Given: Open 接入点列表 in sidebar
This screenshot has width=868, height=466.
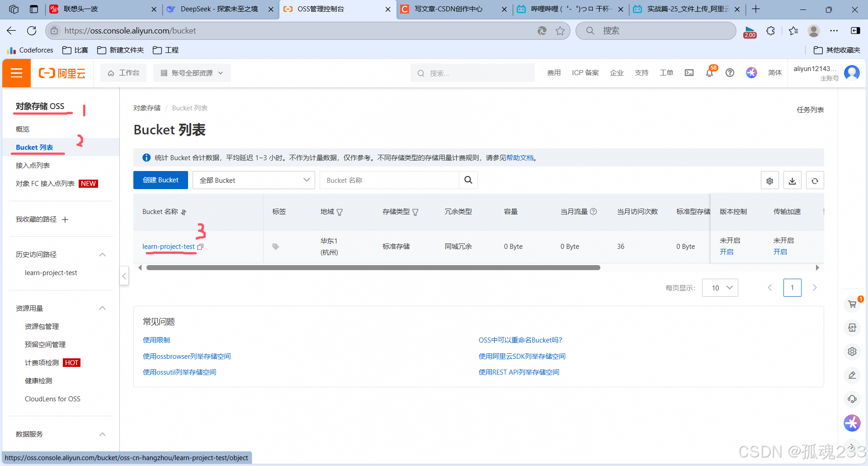Looking at the screenshot, I should click(x=33, y=165).
